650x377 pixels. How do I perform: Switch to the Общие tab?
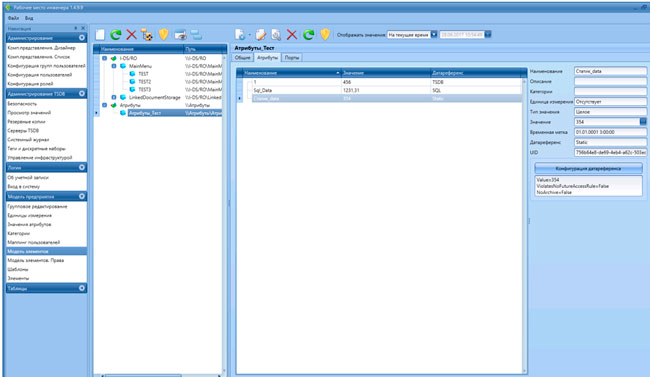243,58
